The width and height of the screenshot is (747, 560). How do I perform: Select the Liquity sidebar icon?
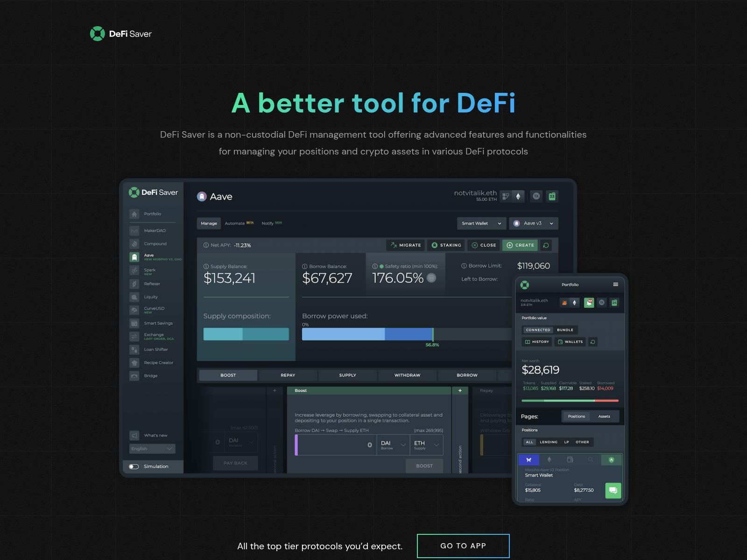point(134,297)
